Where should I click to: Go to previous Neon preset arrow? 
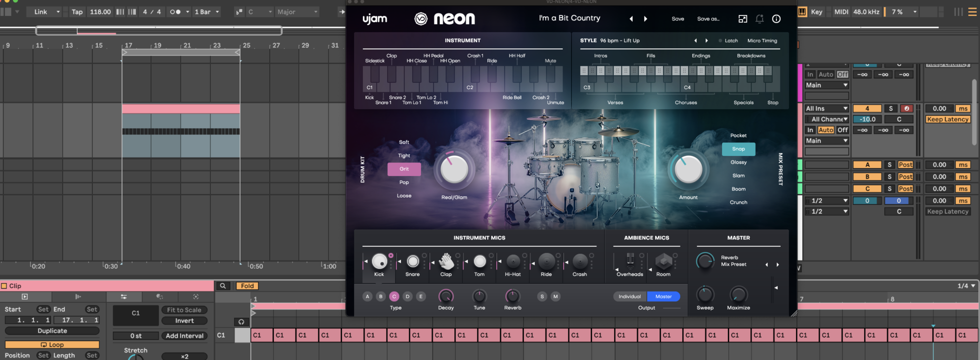pyautogui.click(x=631, y=18)
